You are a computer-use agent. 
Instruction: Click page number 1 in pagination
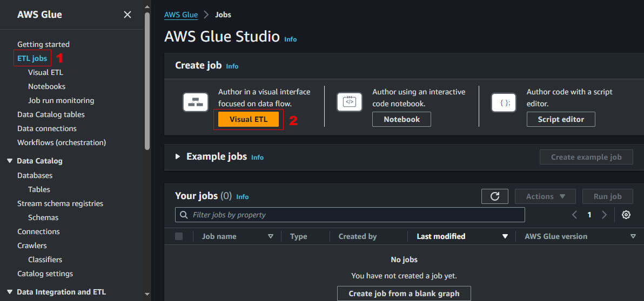coord(589,215)
